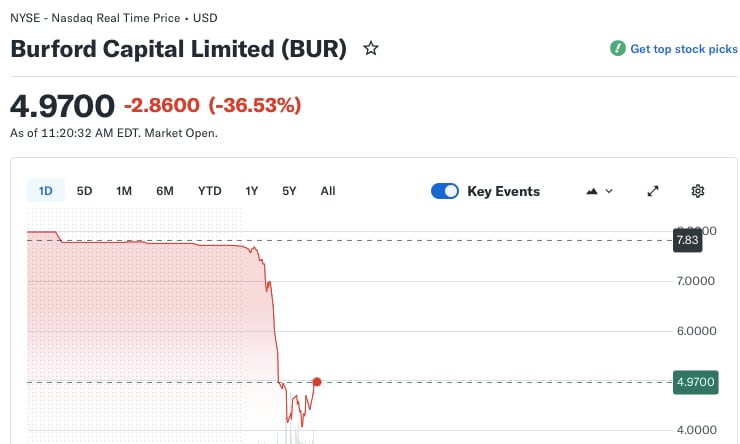Screen dimensions: 740x444
Task: Switch to 5Y chart range
Action: [x=289, y=191]
